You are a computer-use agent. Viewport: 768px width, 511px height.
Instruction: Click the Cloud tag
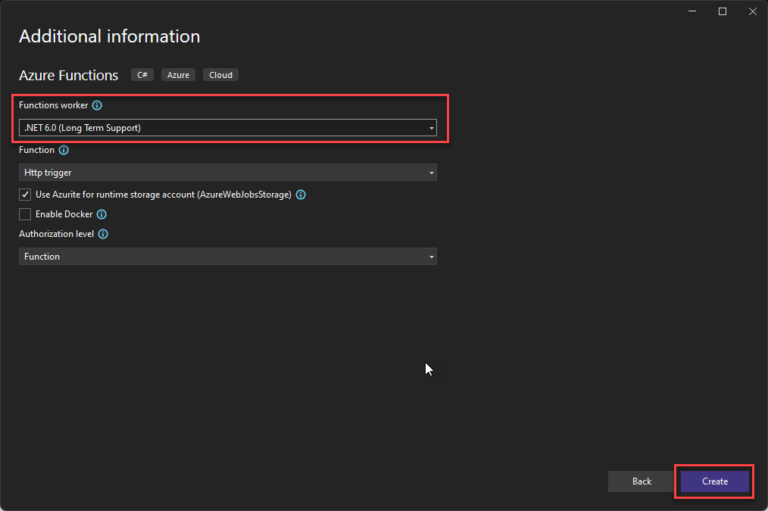[220, 75]
